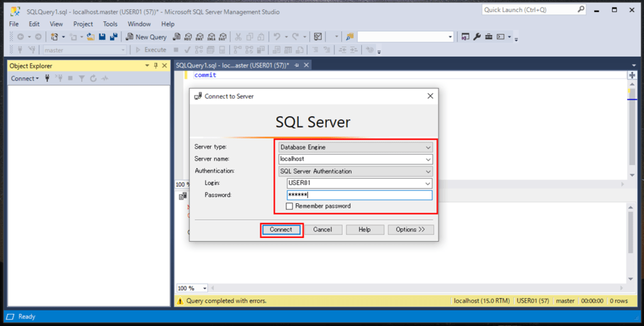Click the DMX query icon
The height and width of the screenshot is (326, 644).
click(x=199, y=37)
